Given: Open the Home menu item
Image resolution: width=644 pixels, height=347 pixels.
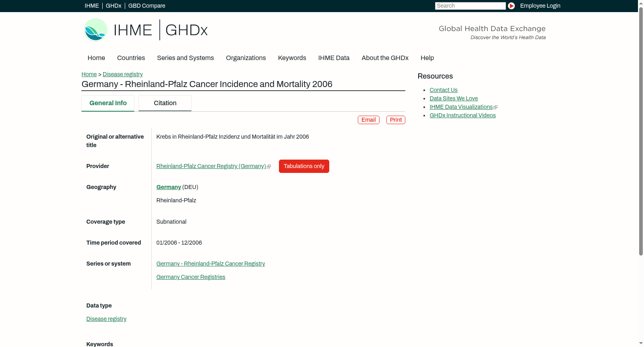Looking at the screenshot, I should tap(96, 58).
